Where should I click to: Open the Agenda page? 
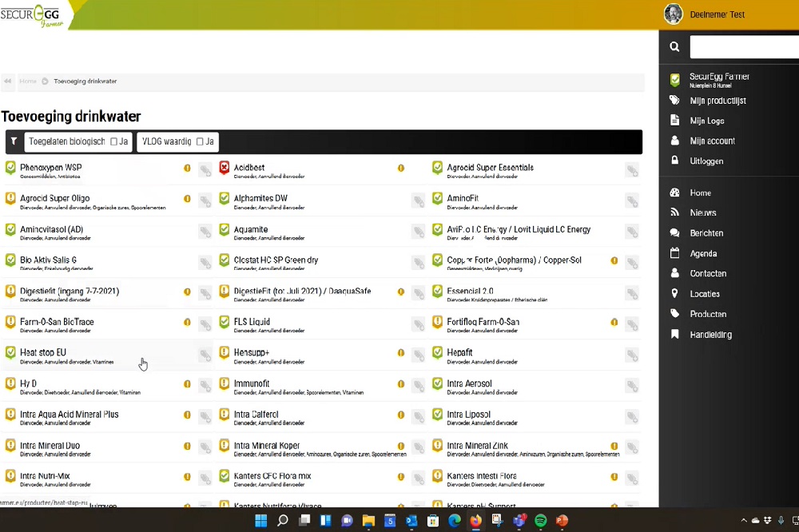[x=703, y=253]
